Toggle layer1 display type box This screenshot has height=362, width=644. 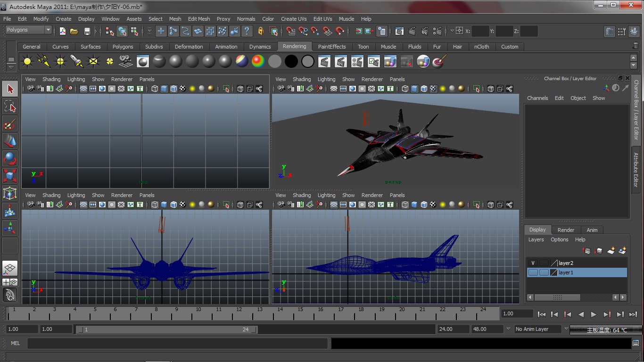pyautogui.click(x=544, y=272)
